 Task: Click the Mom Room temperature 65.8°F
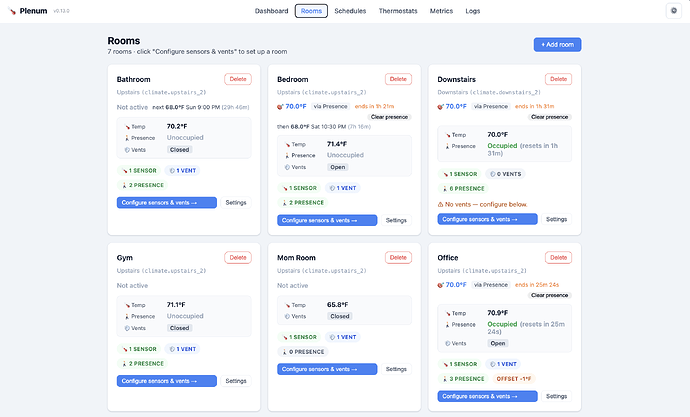338,305
